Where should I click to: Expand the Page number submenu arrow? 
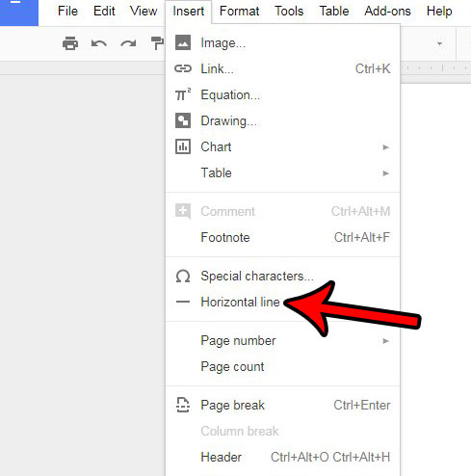coord(386,341)
